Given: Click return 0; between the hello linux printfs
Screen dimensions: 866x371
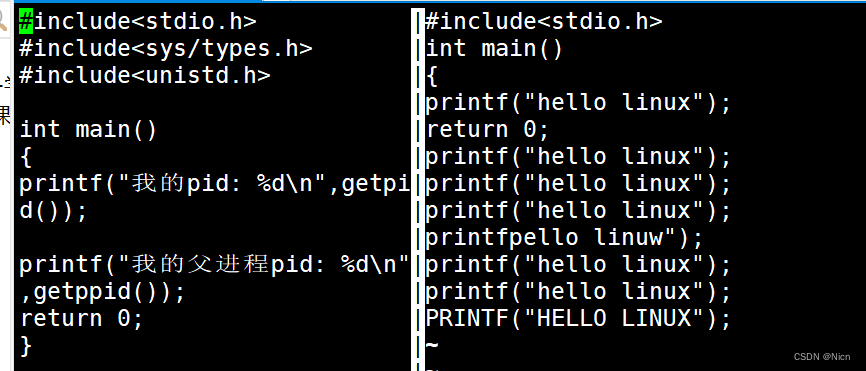Looking at the screenshot, I should [x=487, y=130].
